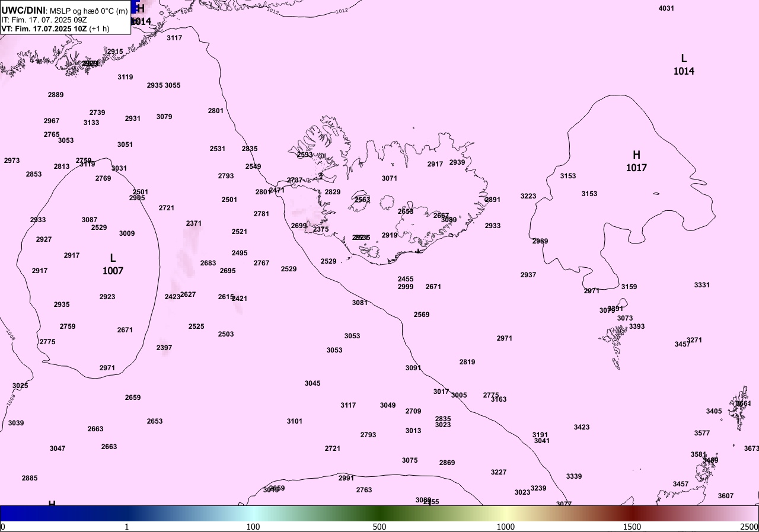Select the 3339 height value
This screenshot has width=759, height=532.
click(x=574, y=476)
